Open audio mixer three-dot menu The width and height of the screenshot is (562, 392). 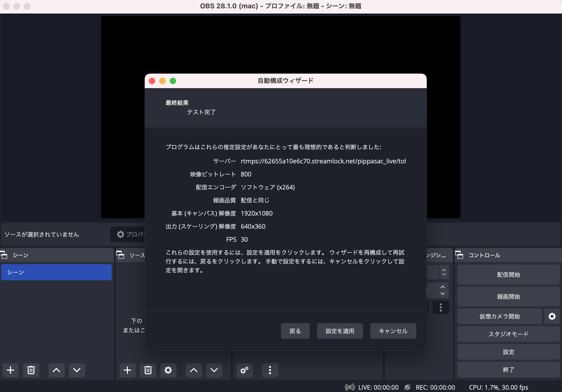pyautogui.click(x=270, y=370)
